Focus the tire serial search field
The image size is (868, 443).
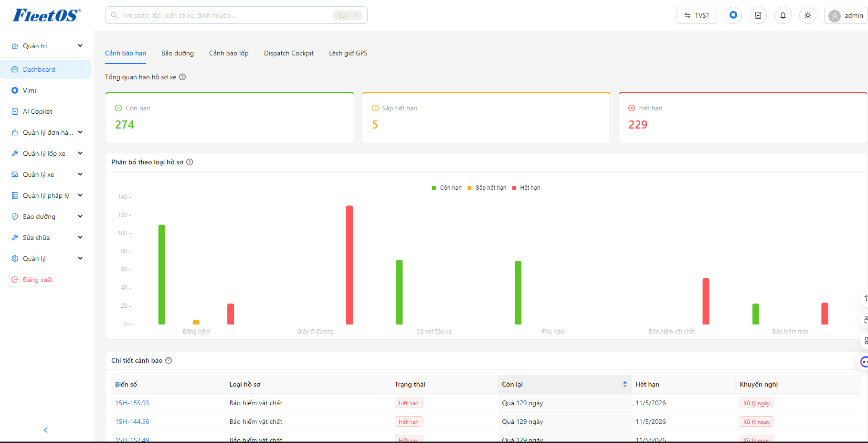[x=236, y=15]
